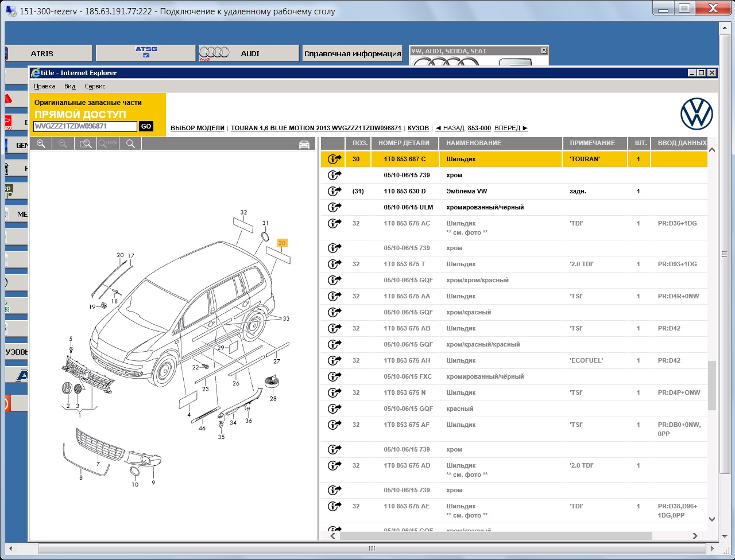Open the Сервис menu

point(95,86)
